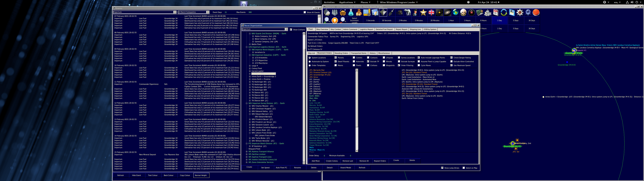Click the walker ground unit icon
Image resolution: width=644 pixels, height=181 pixels.
(407, 13)
